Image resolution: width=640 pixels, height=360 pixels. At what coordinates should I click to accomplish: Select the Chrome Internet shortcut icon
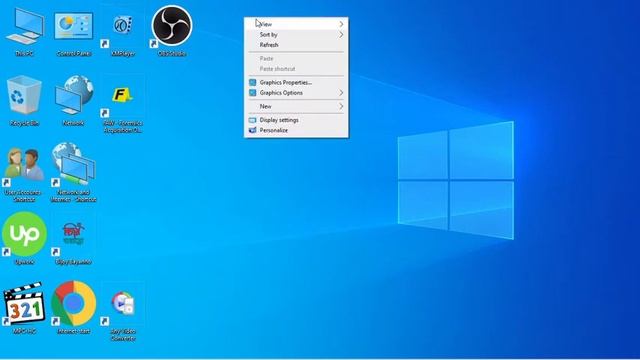(73, 303)
